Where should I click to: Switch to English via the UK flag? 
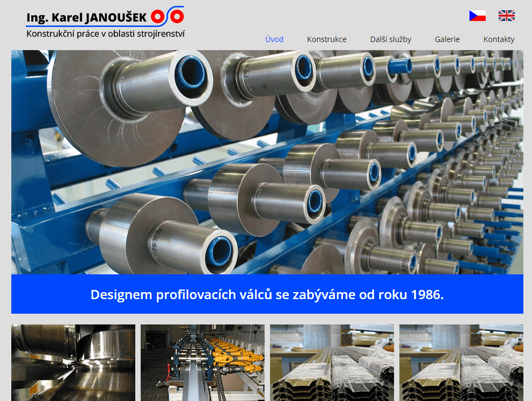coord(507,16)
